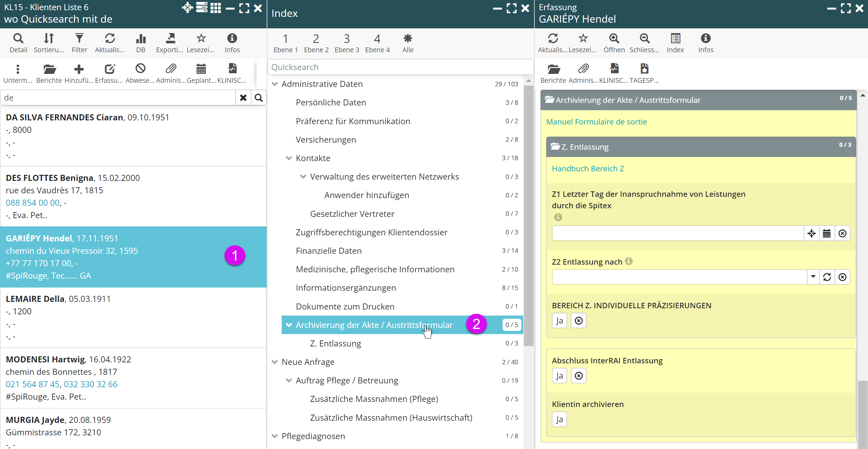This screenshot has width=868, height=449.
Task: Open the Handbuch Bereich Z link
Action: [588, 168]
